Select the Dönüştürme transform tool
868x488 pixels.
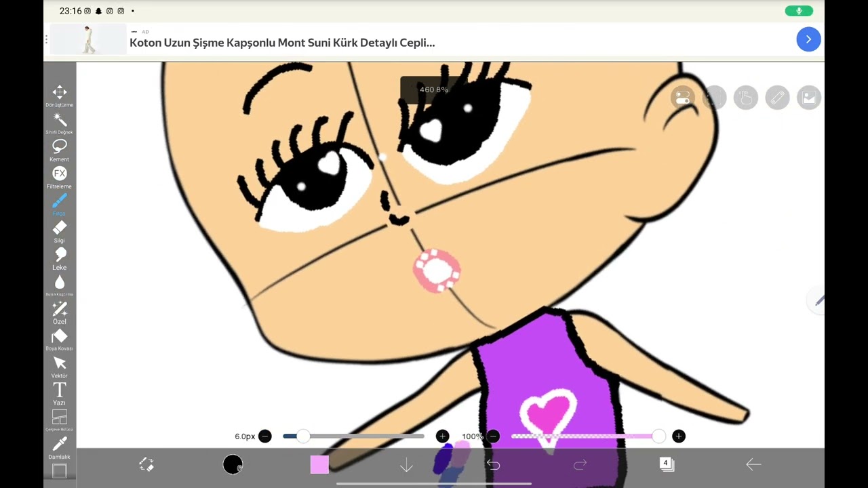pyautogui.click(x=60, y=96)
